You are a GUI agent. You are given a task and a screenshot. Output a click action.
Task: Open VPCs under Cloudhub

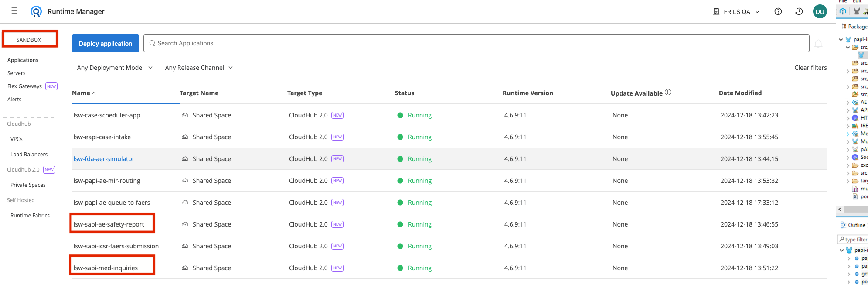[17, 139]
